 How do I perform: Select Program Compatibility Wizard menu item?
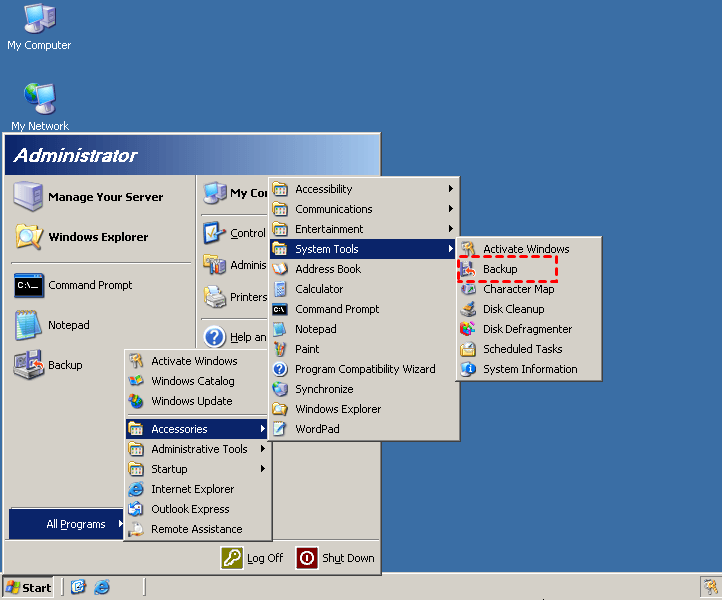tap(365, 369)
